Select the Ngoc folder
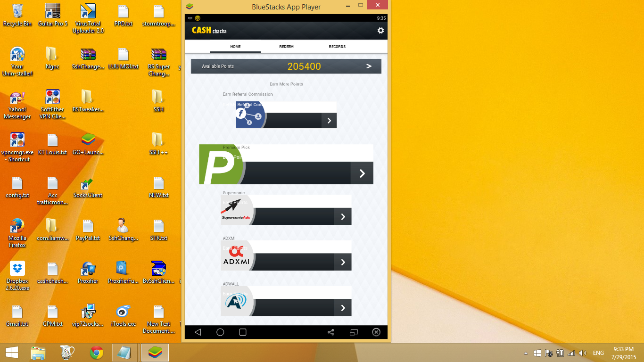The width and height of the screenshot is (644, 362). click(53, 58)
